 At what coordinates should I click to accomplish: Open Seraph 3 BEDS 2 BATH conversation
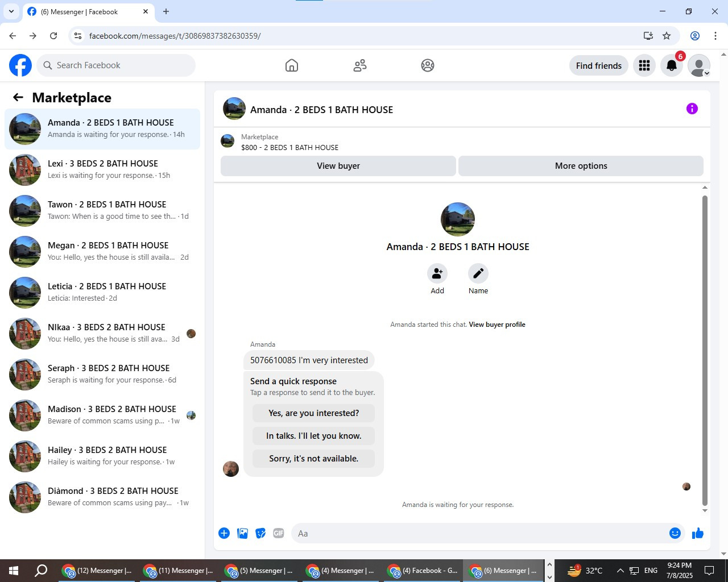102,375
